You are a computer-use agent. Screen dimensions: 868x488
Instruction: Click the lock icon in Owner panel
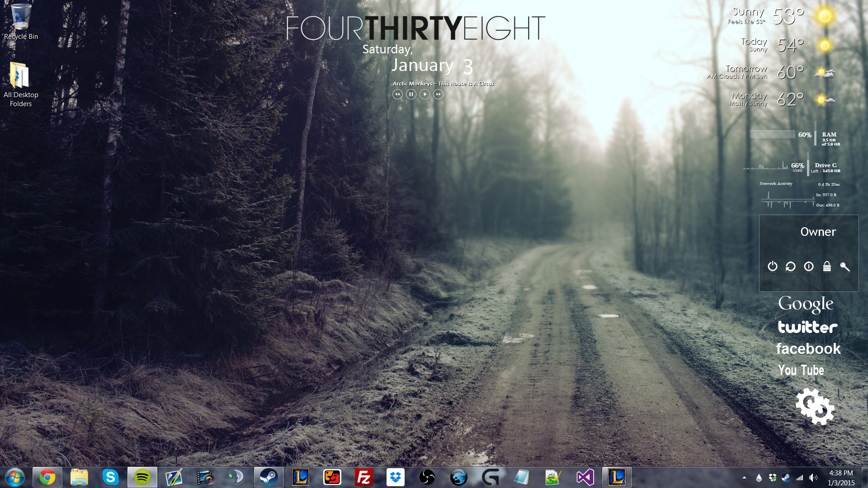(827, 267)
